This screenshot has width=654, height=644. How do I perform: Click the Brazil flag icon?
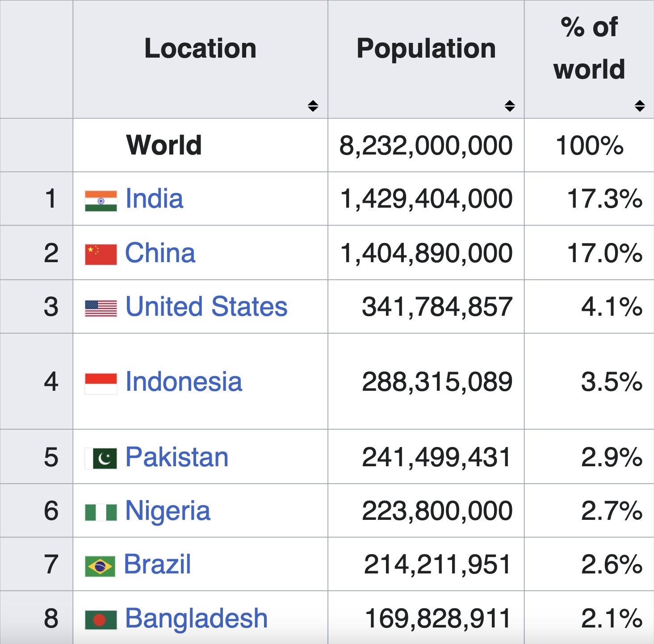(x=100, y=566)
